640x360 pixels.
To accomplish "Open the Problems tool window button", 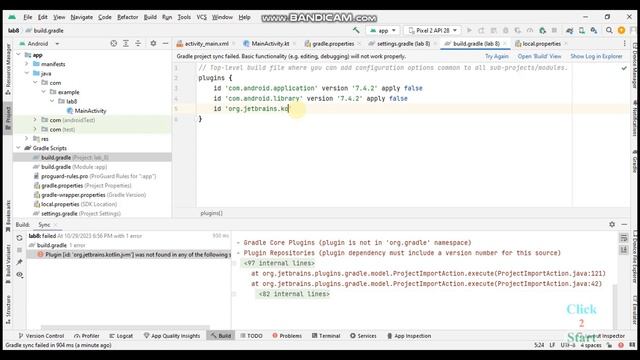I will (287, 336).
